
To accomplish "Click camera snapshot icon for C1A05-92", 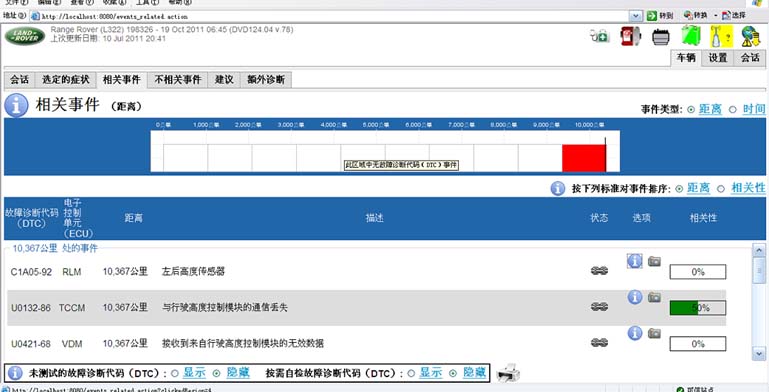I will click(x=654, y=261).
